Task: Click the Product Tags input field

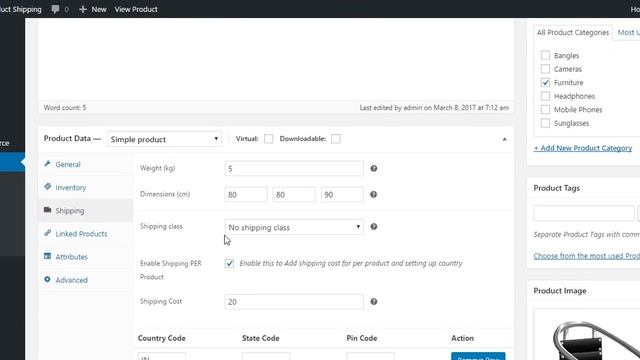Action: [x=584, y=213]
